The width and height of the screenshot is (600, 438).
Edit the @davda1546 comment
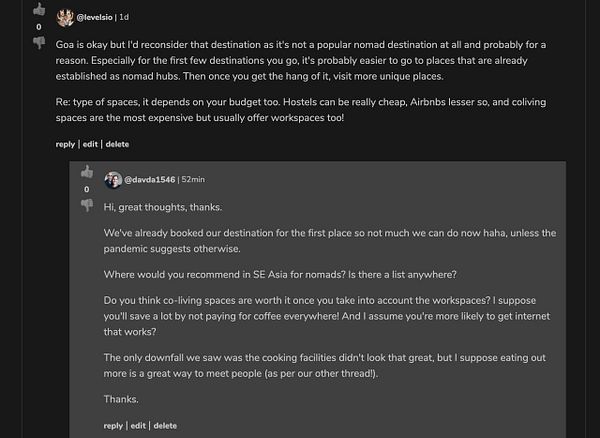coord(138,426)
